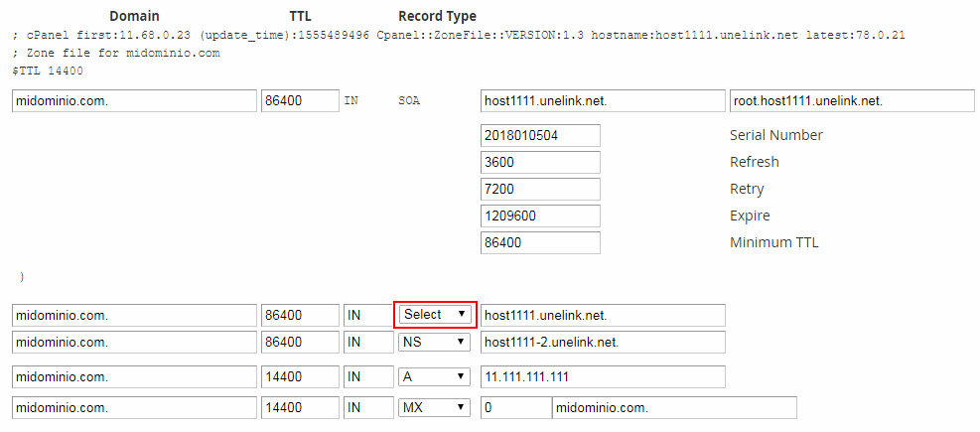Viewport: 980px width, 432px height.
Task: Edit the Minimum TTL field
Action: click(540, 242)
